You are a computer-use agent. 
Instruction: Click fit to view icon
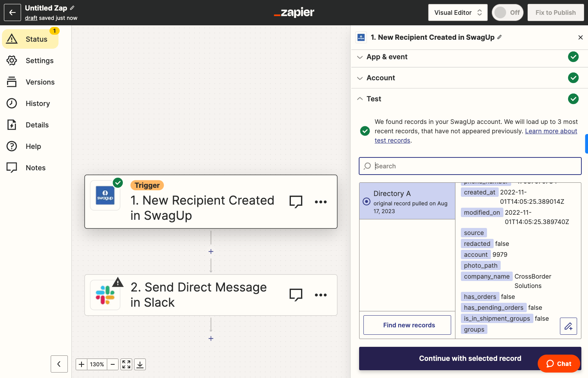126,364
